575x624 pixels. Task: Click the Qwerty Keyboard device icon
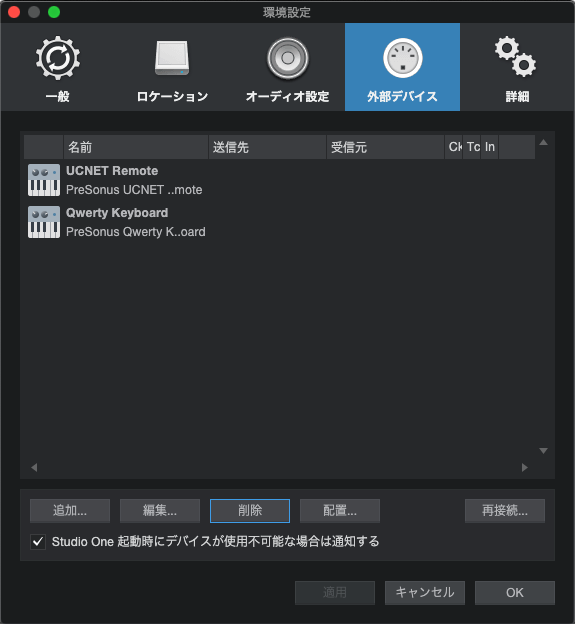coord(44,222)
